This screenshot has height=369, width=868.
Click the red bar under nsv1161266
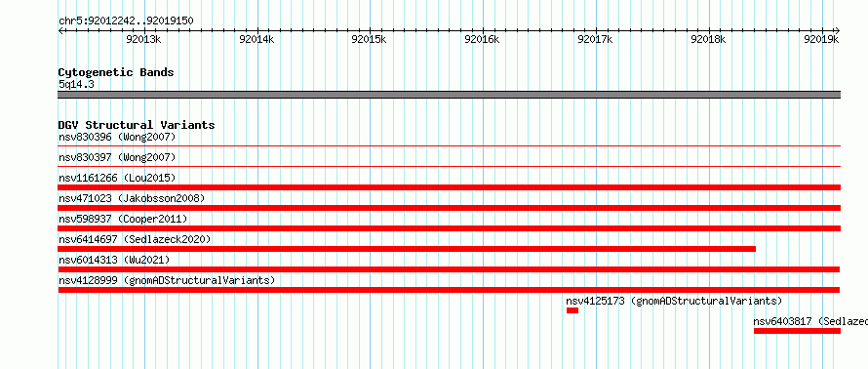(450, 187)
